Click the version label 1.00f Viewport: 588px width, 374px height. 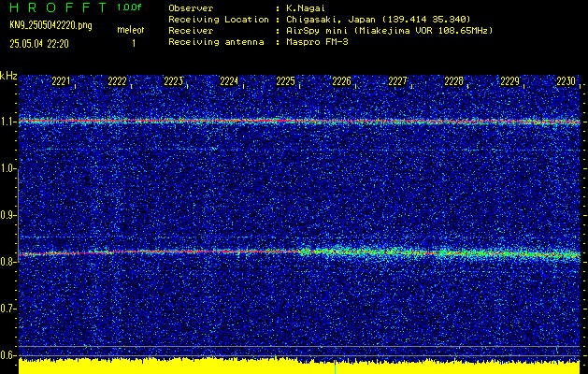129,7
